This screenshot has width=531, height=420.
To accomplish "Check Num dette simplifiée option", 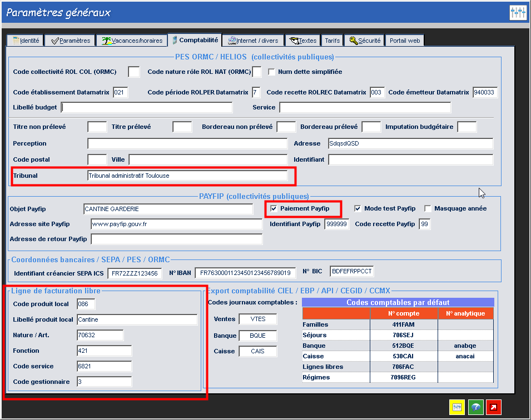I will point(272,72).
